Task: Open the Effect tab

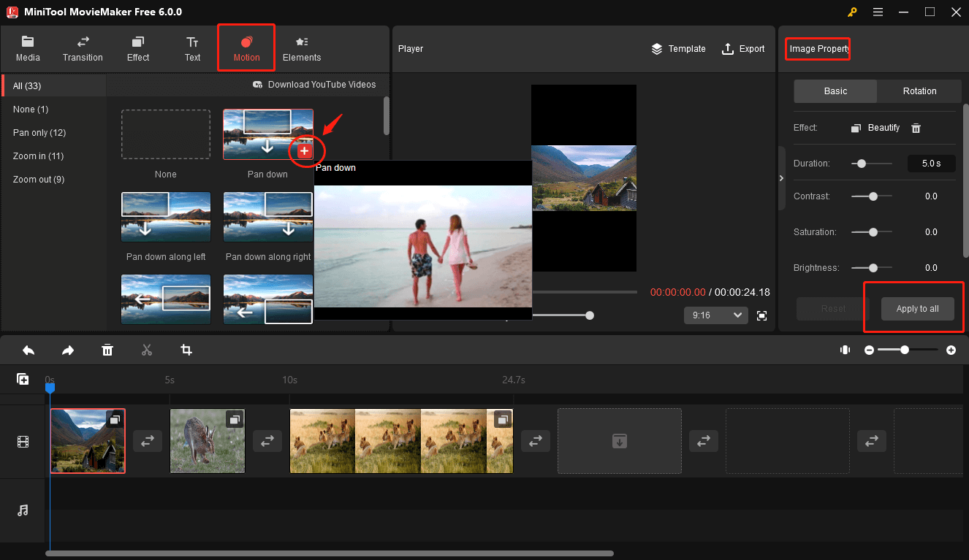Action: pyautogui.click(x=138, y=49)
